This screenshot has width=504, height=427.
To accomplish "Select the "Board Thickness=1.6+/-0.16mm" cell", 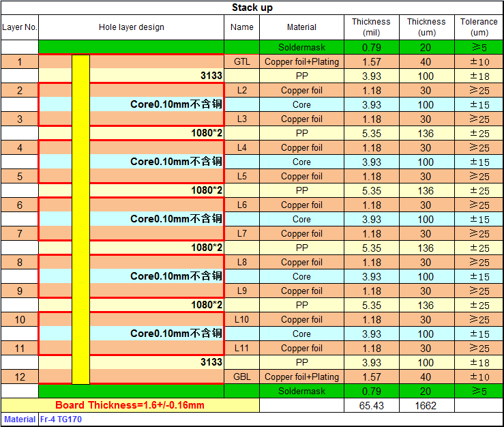I will [x=130, y=405].
